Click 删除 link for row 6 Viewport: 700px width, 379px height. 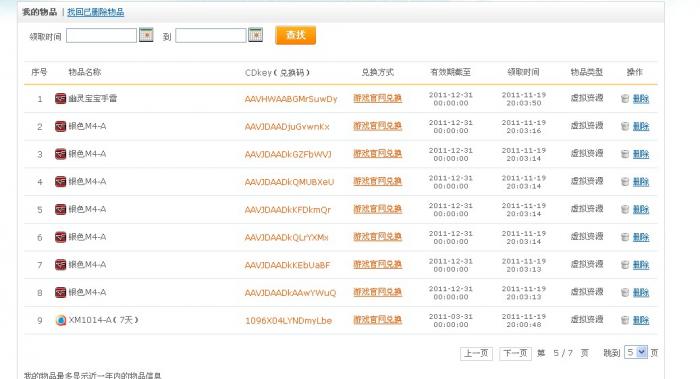pyautogui.click(x=641, y=237)
